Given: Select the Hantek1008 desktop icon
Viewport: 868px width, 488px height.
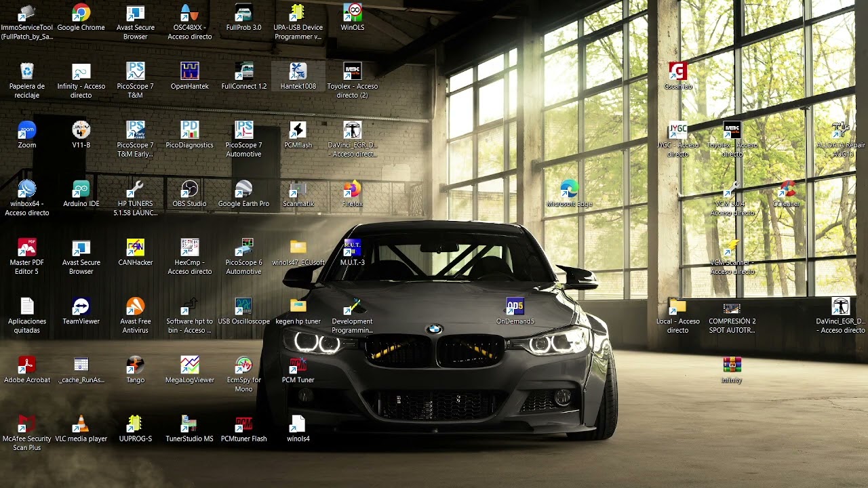Looking at the screenshot, I should [x=298, y=71].
